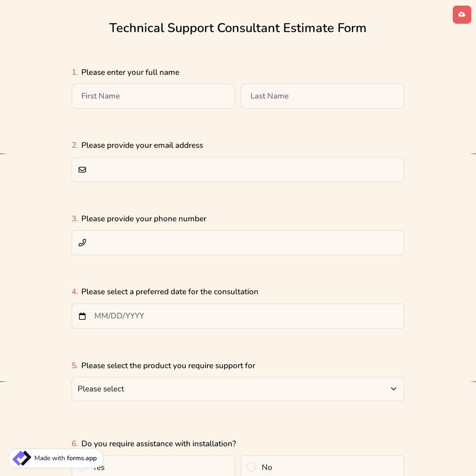Click the 'No' answer box for question 6
The width and height of the screenshot is (476, 476).
pyautogui.click(x=322, y=467)
